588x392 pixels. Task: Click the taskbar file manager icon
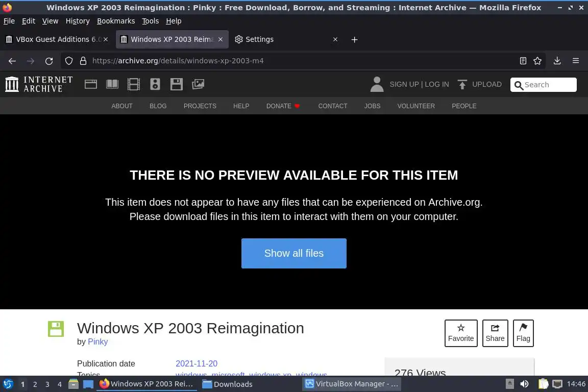coord(73,384)
